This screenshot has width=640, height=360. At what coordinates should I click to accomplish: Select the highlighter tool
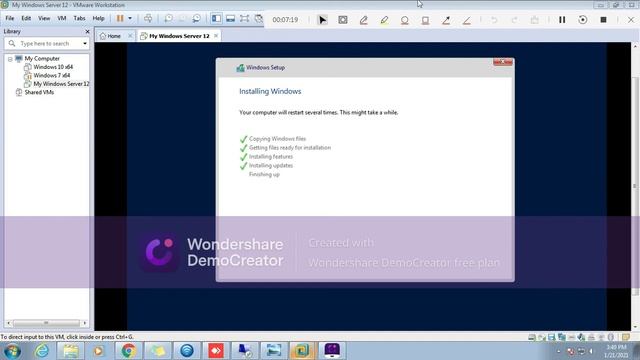[x=384, y=20]
